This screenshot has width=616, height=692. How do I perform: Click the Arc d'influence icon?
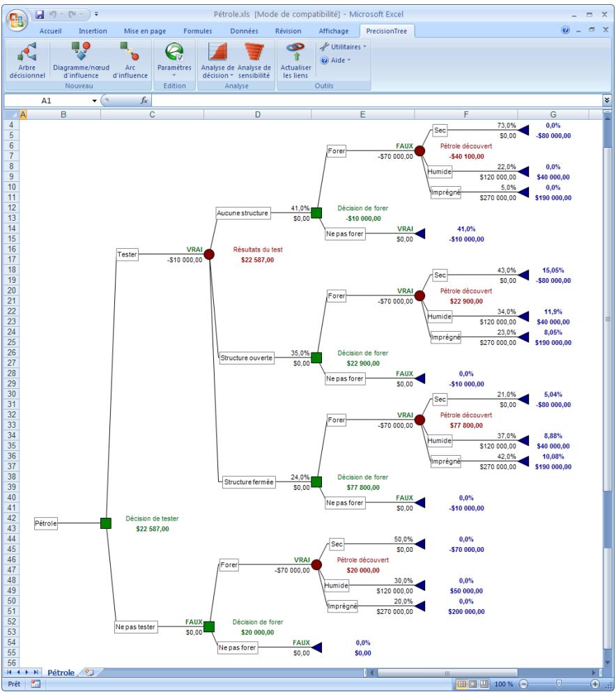click(x=129, y=61)
